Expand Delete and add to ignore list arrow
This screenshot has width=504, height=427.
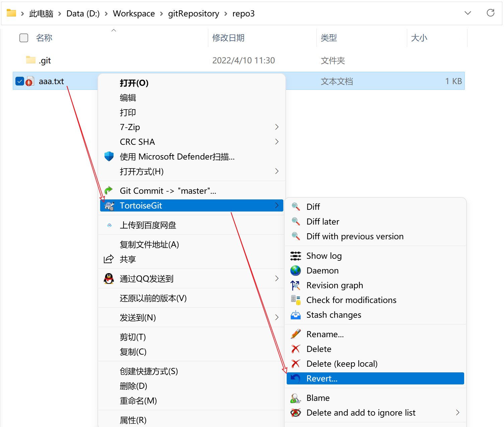pos(457,413)
